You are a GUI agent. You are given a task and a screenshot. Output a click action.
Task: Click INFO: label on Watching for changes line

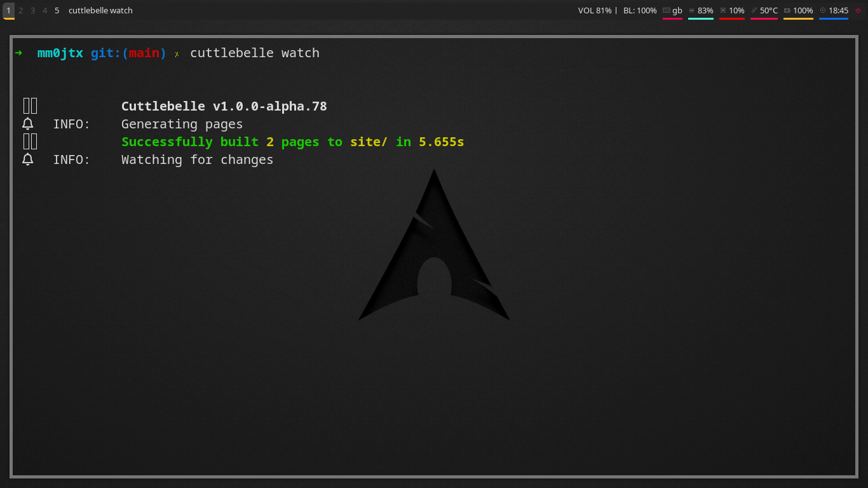tap(72, 159)
